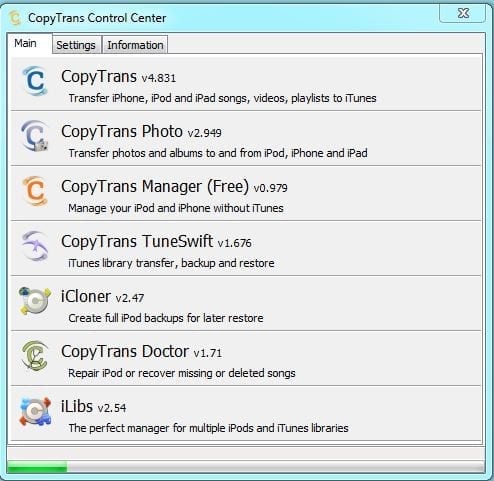Launch iCloner v2.47 title
The width and height of the screenshot is (494, 481).
(x=102, y=296)
